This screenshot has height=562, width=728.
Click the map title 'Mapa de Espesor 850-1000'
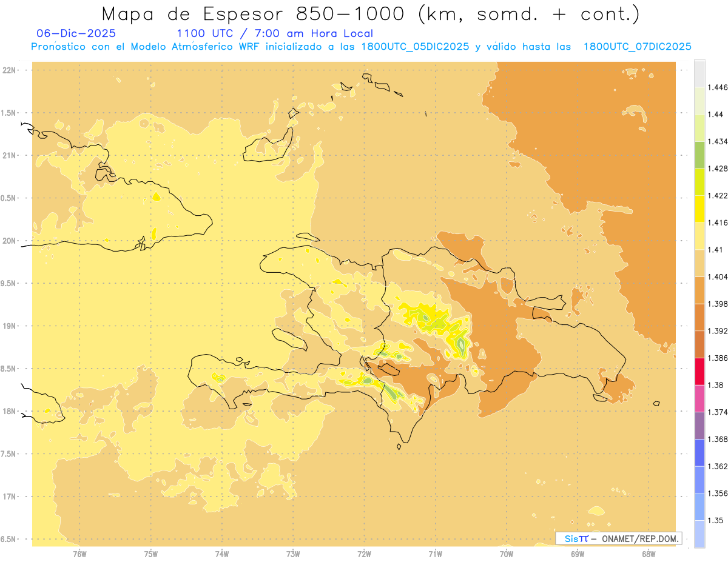pyautogui.click(x=255, y=13)
